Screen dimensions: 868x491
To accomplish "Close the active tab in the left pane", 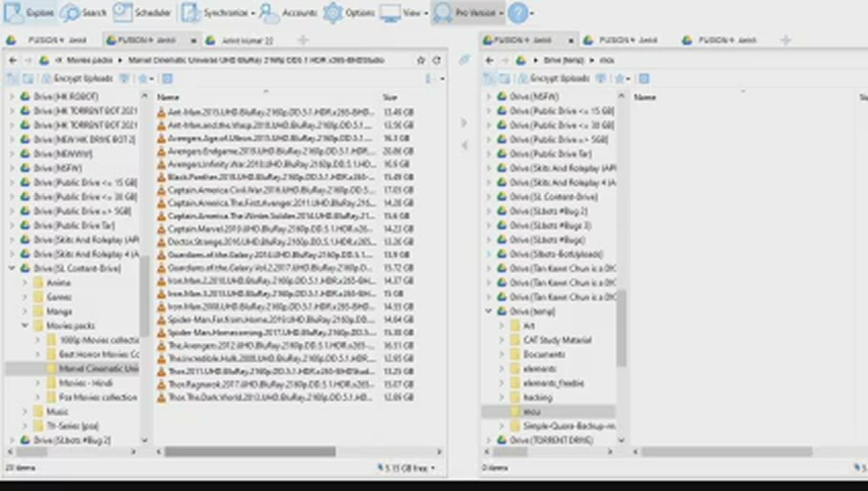I will pos(193,41).
